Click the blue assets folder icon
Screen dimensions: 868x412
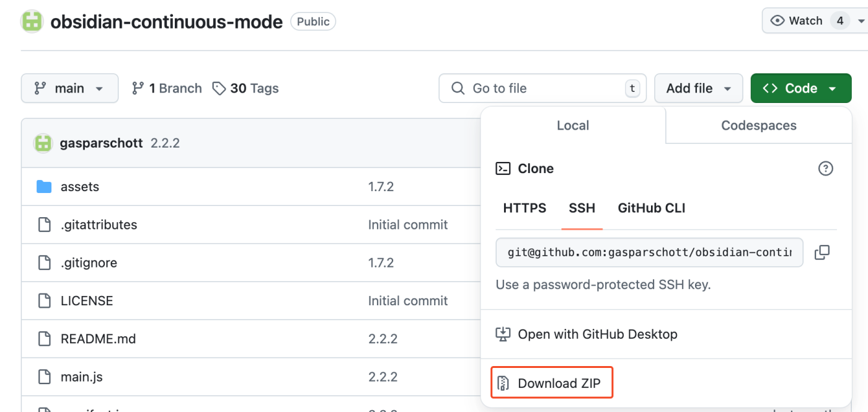43,186
